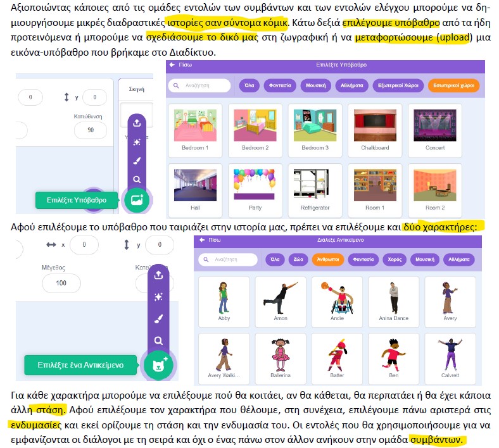Click the size field showing 100
The width and height of the screenshot is (499, 448).
[61, 282]
